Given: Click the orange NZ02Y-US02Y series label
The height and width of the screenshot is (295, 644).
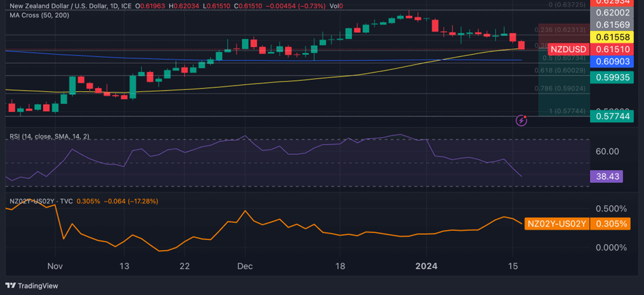Looking at the screenshot, I should [x=556, y=224].
